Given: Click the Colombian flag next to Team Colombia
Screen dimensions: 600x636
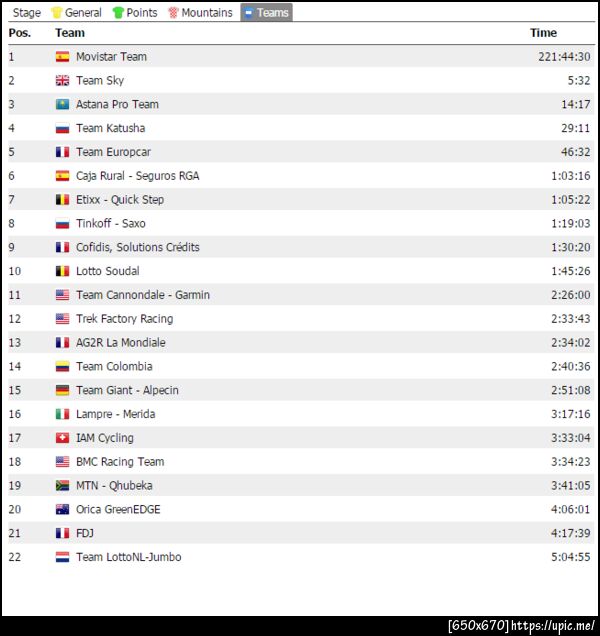Looking at the screenshot, I should [x=62, y=367].
